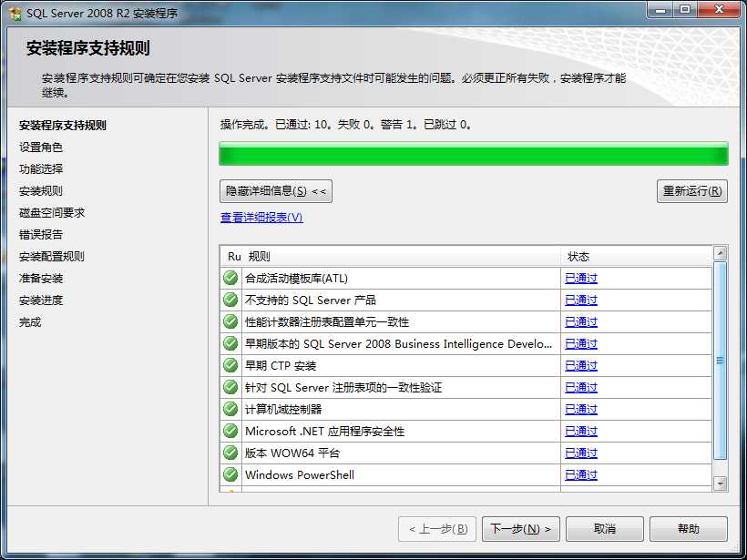The height and width of the screenshot is (560, 747).
Task: Click the Ru column header
Action: point(231,257)
